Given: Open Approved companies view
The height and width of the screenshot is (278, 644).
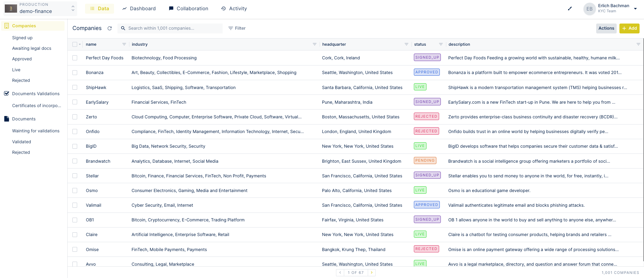Looking at the screenshot, I should [x=22, y=59].
